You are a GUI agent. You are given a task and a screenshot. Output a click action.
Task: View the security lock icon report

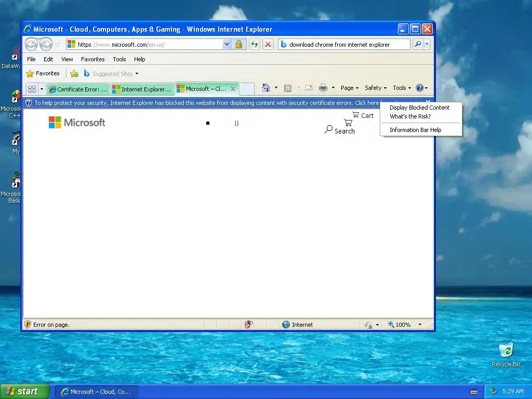[x=239, y=45]
